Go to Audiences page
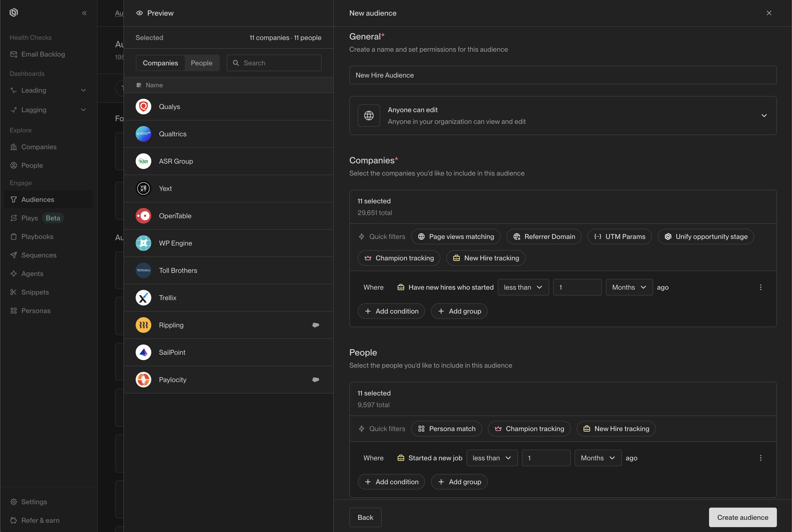 click(x=49, y=199)
